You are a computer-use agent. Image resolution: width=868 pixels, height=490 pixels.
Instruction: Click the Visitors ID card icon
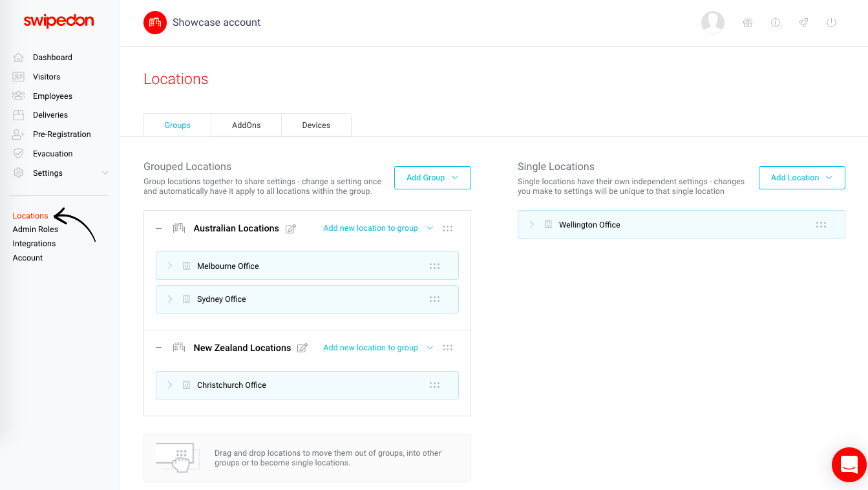pos(18,76)
